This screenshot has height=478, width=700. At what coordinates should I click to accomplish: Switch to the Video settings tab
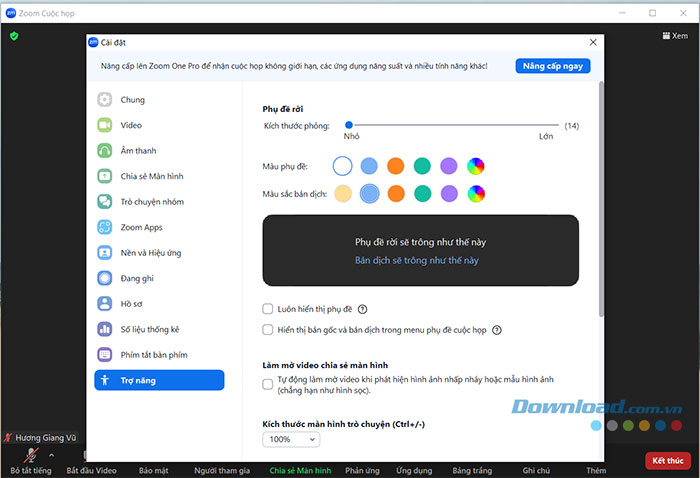(x=159, y=125)
